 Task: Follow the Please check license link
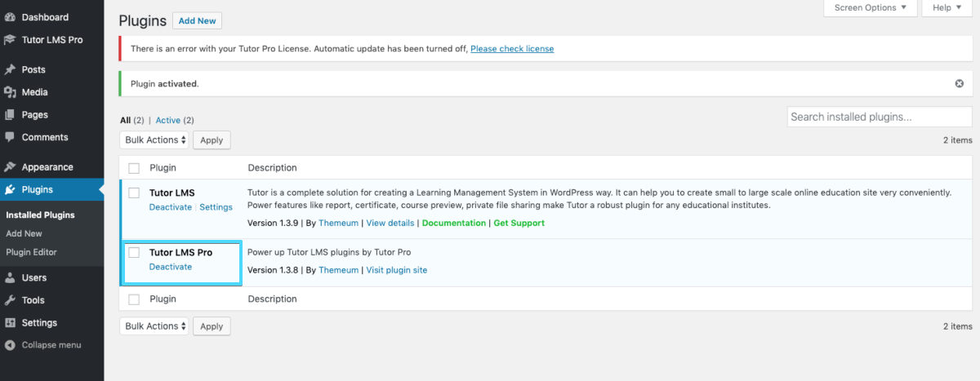coord(512,49)
